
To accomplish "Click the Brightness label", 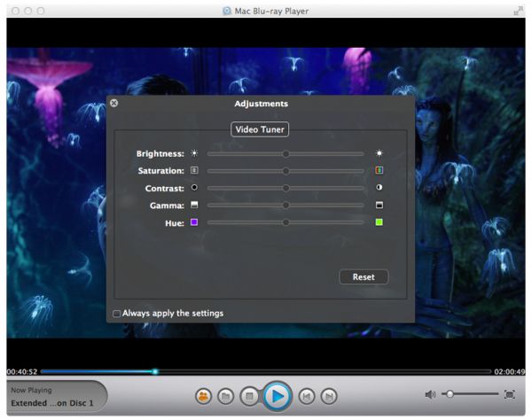I will 160,154.
